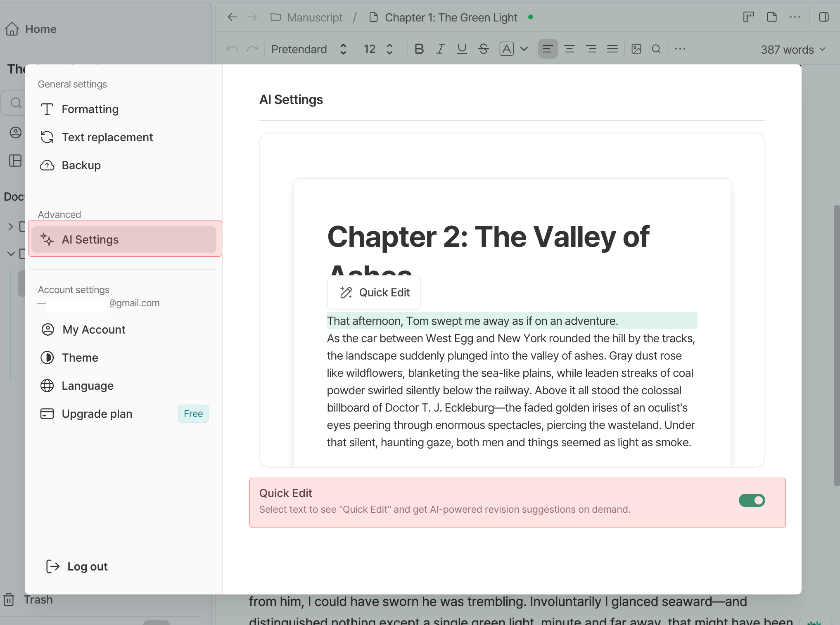Image resolution: width=840 pixels, height=625 pixels.
Task: Click the new page icon in header
Action: (x=772, y=17)
